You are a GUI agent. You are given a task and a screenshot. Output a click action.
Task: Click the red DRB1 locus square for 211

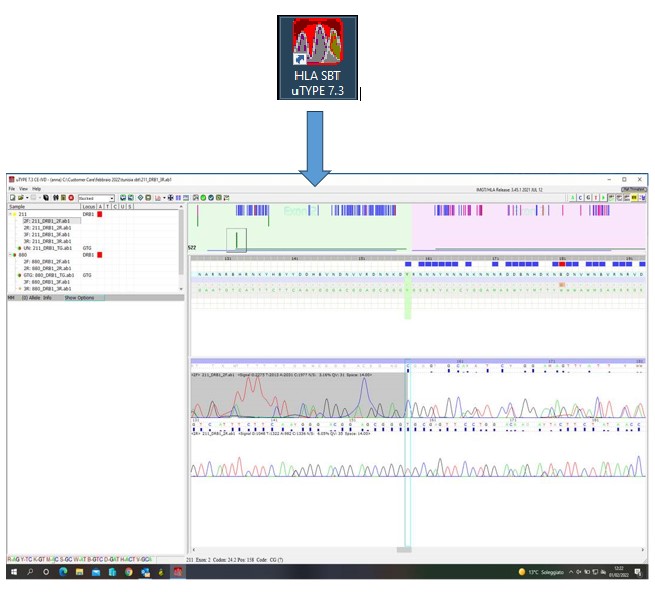click(x=99, y=214)
